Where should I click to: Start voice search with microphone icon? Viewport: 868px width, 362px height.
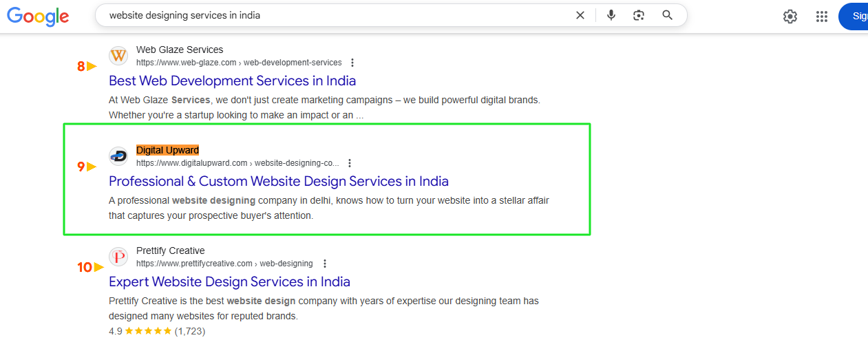[x=611, y=15]
